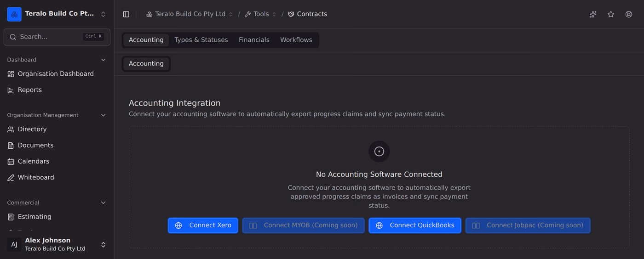This screenshot has height=259, width=644.
Task: Open Whiteboard in the sidebar
Action: [x=57, y=178]
